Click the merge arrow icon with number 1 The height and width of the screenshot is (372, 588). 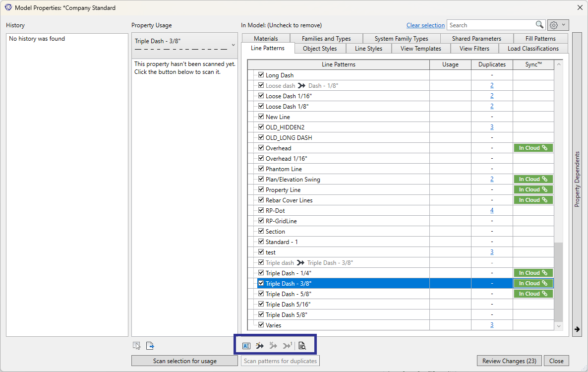[287, 345]
